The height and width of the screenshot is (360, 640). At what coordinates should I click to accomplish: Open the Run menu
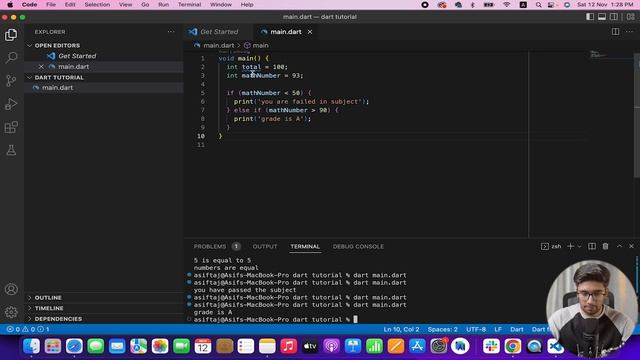[x=163, y=4]
